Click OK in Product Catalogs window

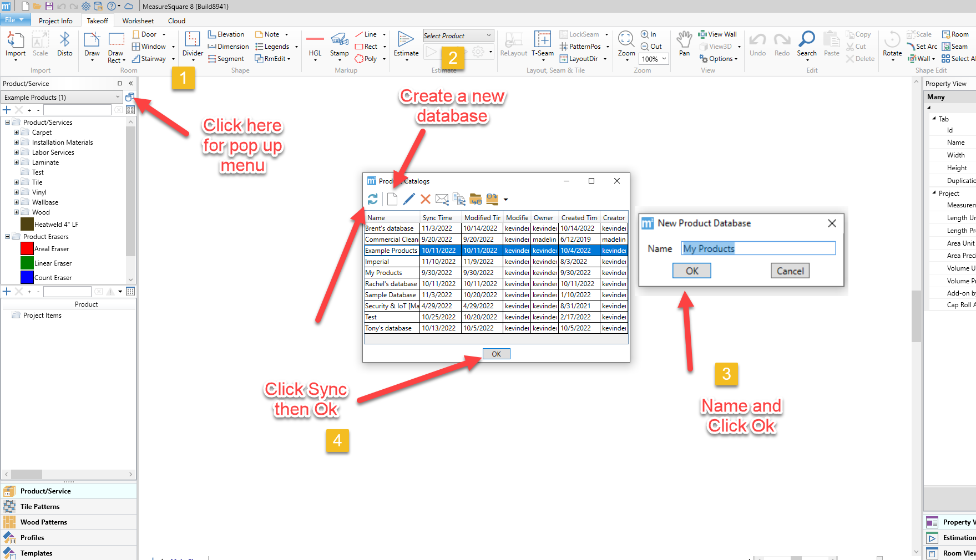click(x=496, y=354)
